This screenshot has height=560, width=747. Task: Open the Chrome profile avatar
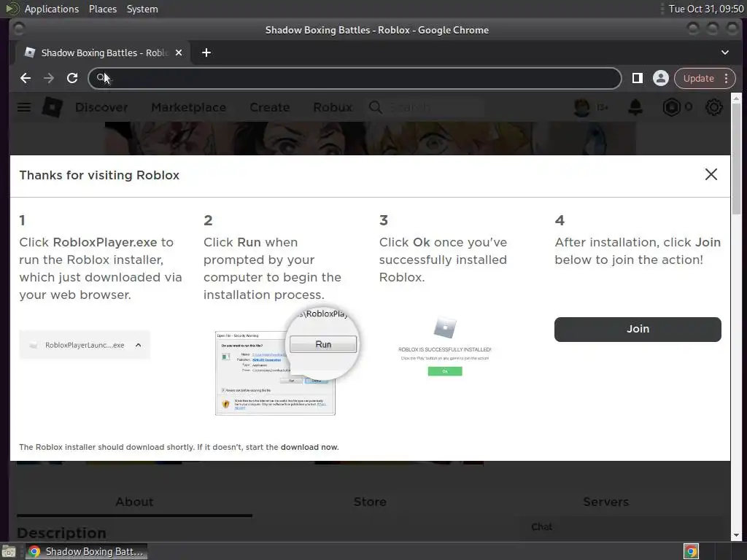[x=660, y=78]
